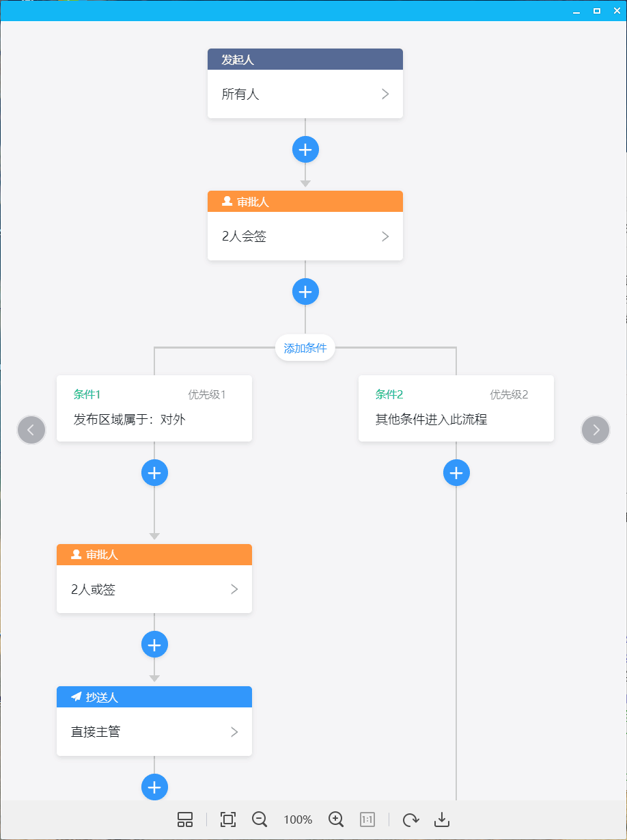627x840 pixels.
Task: Expand the 2人会签 approver details
Action: coord(385,236)
